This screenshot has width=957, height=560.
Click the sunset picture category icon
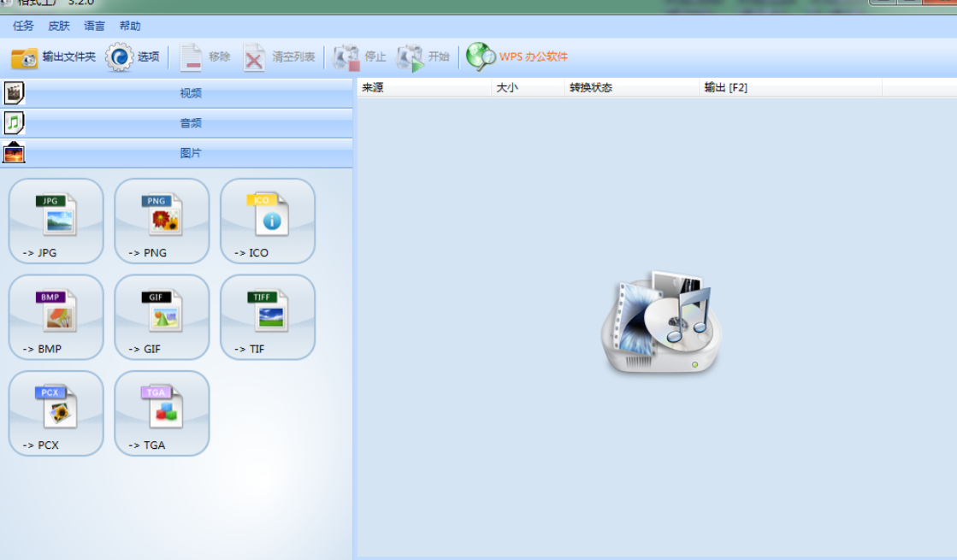pyautogui.click(x=14, y=152)
